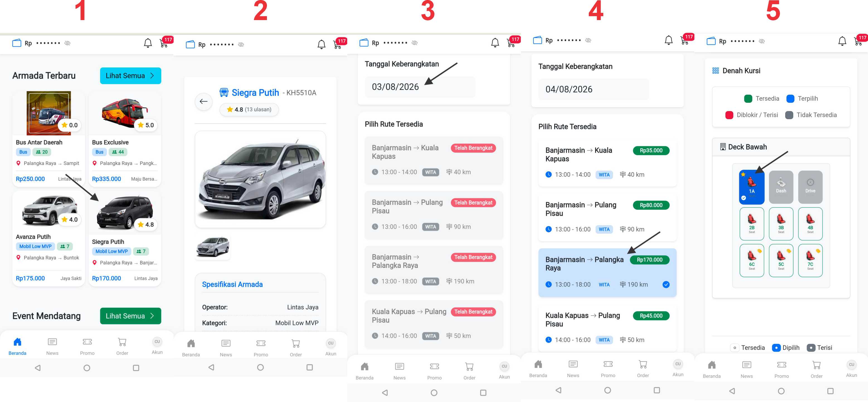
Task: Choose seat 3B icon
Action: [x=781, y=223]
